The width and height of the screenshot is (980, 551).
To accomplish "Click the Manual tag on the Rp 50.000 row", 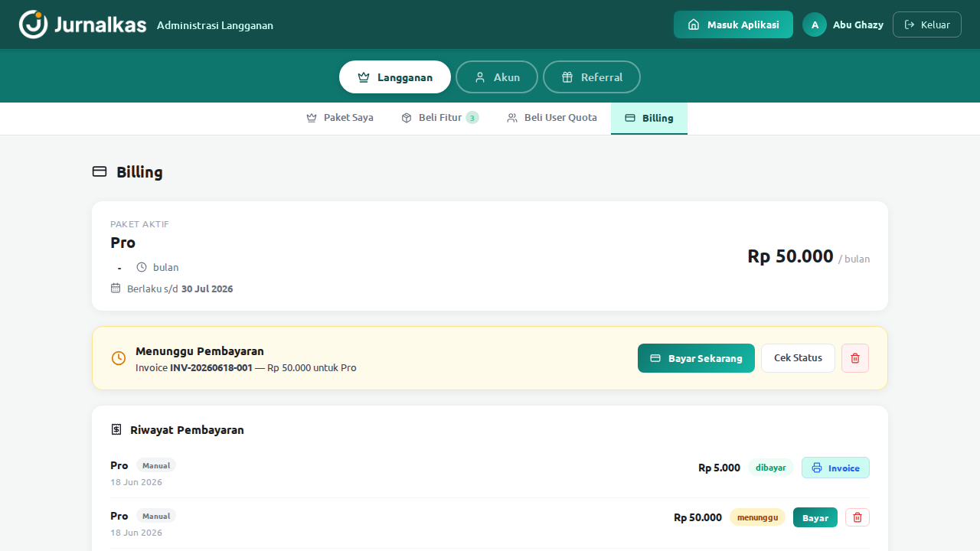I will click(156, 516).
